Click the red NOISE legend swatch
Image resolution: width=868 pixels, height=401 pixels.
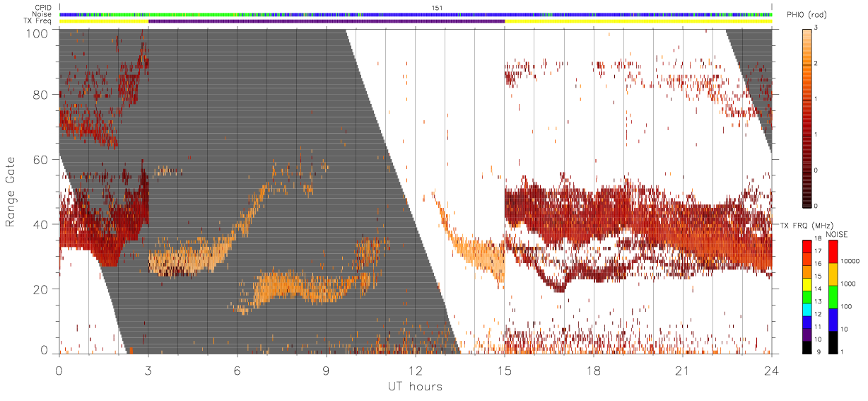[x=832, y=251]
